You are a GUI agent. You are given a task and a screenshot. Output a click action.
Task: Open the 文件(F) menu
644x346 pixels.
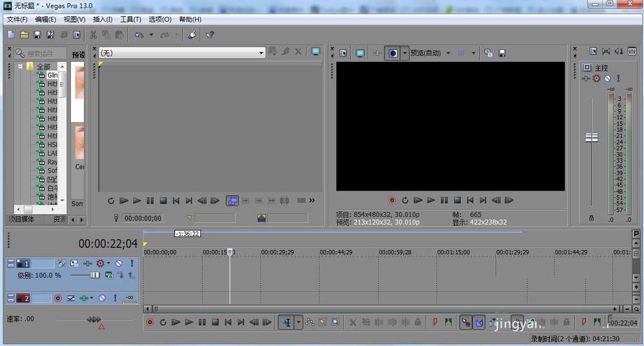point(17,19)
